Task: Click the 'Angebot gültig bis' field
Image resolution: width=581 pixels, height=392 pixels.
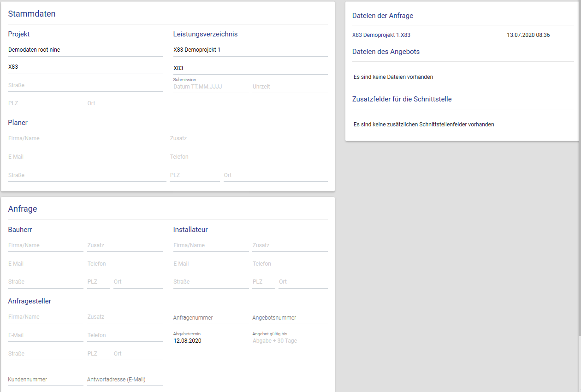Action: point(290,341)
